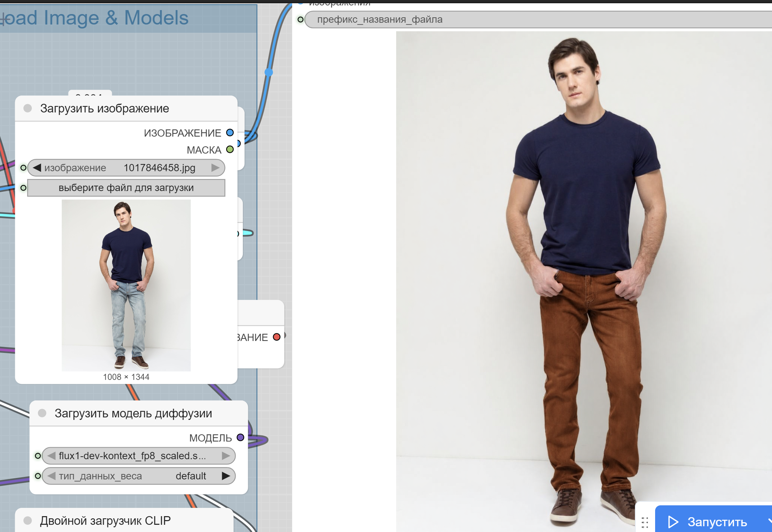Image resolution: width=772 pixels, height=532 pixels.
Task: Select next image after 1017846458.jpg
Action: 215,168
